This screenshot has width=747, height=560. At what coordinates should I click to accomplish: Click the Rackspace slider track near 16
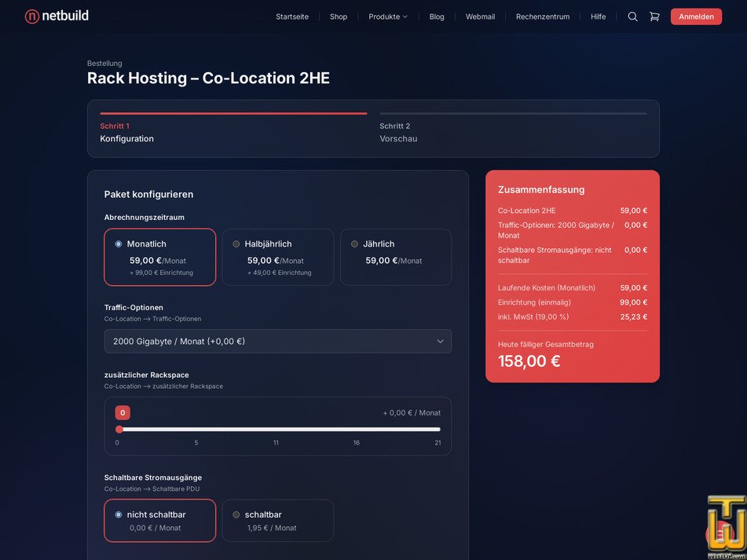pos(357,430)
